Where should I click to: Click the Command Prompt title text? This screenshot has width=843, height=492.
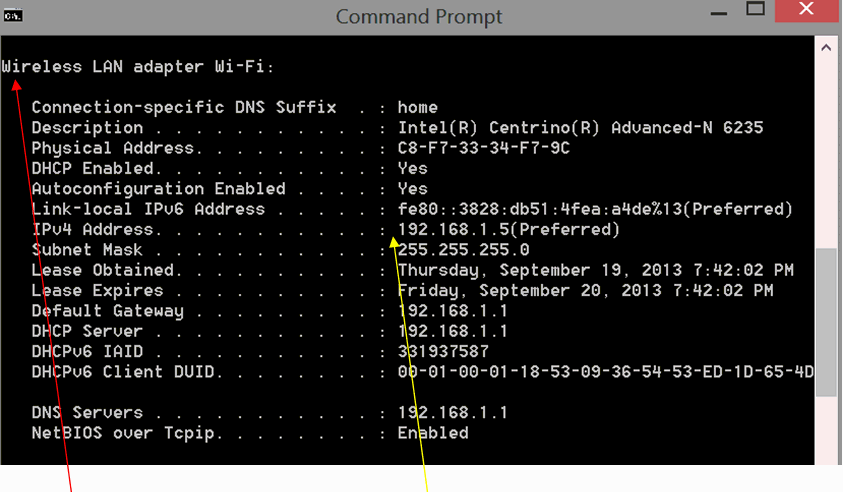click(x=419, y=17)
